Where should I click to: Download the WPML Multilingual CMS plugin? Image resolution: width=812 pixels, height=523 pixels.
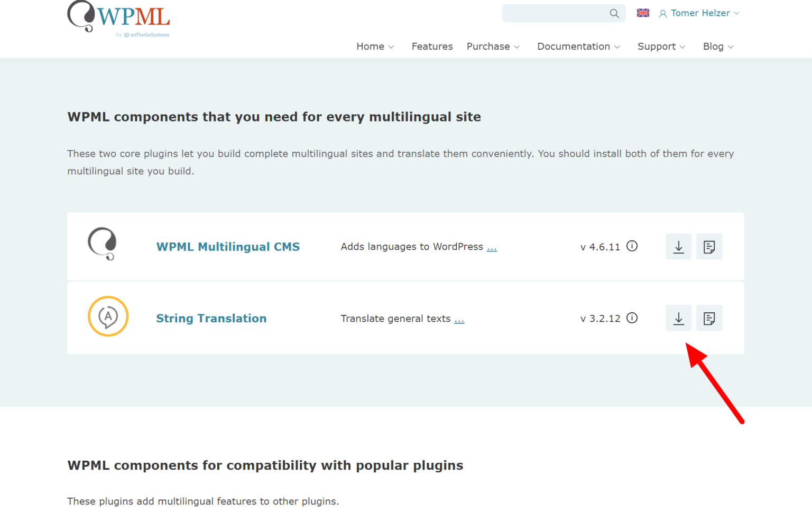pos(678,246)
